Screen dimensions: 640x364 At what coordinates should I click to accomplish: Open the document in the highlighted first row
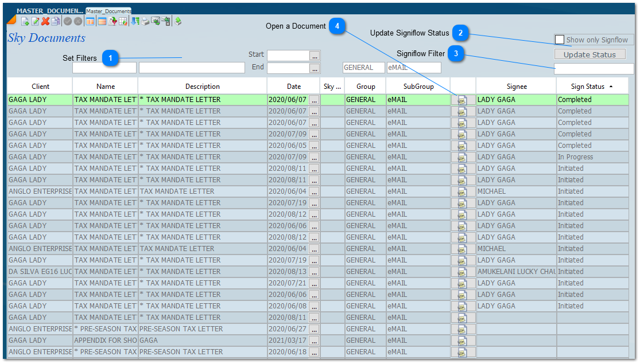[463, 100]
